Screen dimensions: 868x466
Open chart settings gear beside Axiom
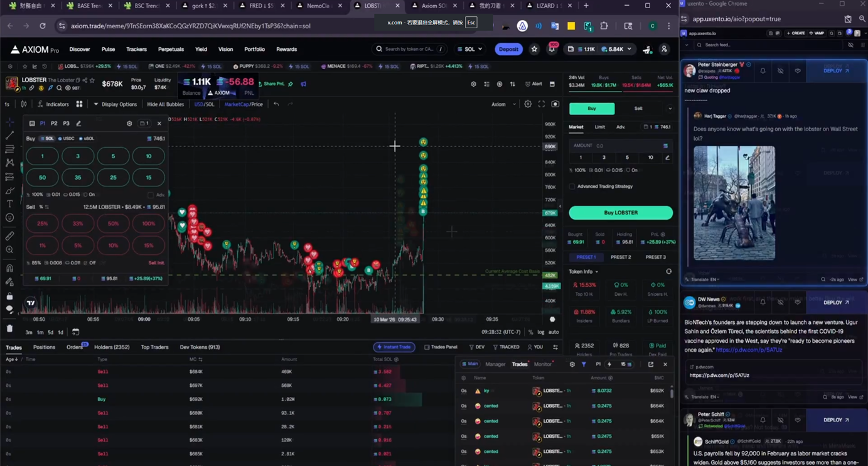(x=528, y=104)
